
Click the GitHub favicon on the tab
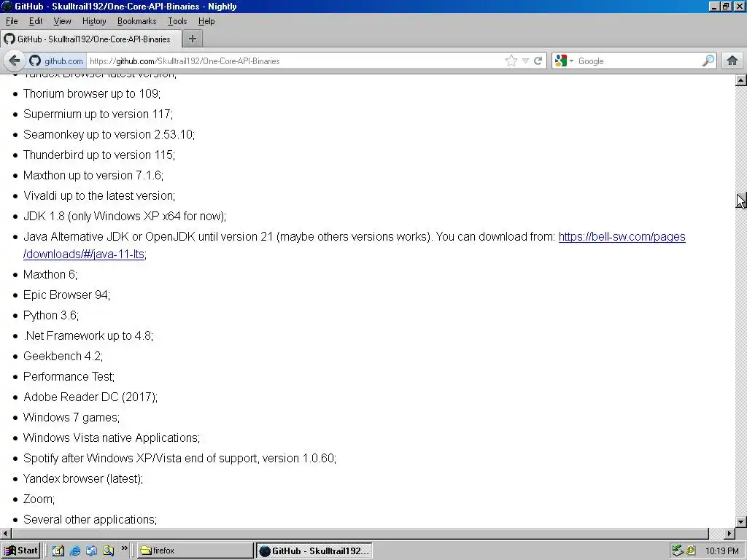(9, 39)
